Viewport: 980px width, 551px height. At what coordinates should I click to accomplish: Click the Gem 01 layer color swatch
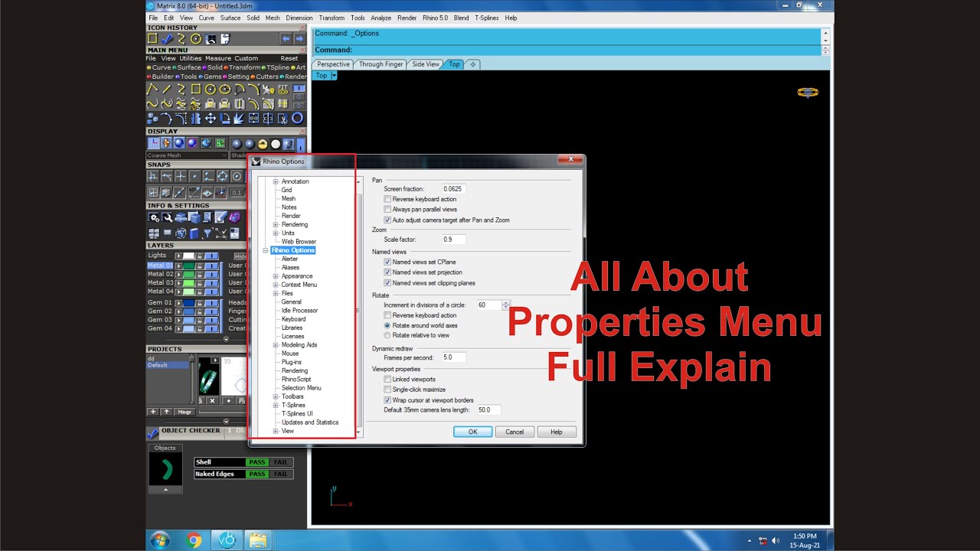(189, 303)
